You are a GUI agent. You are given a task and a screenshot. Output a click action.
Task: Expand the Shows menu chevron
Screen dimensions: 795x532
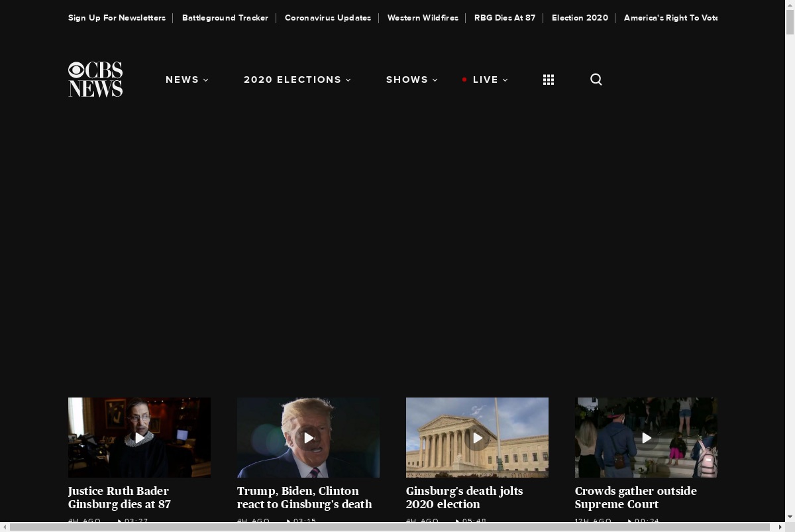click(x=435, y=80)
